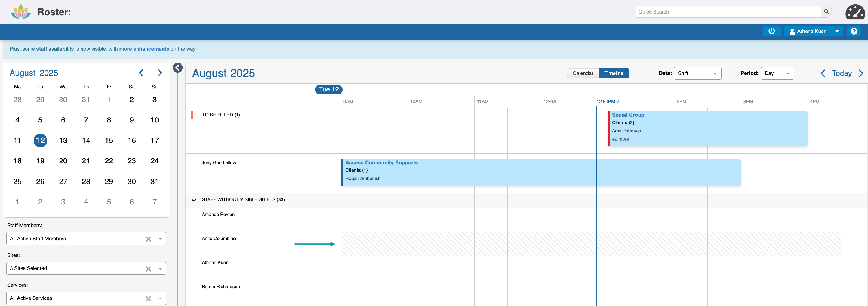Switch to Calendar view
The height and width of the screenshot is (306, 868).
[583, 73]
